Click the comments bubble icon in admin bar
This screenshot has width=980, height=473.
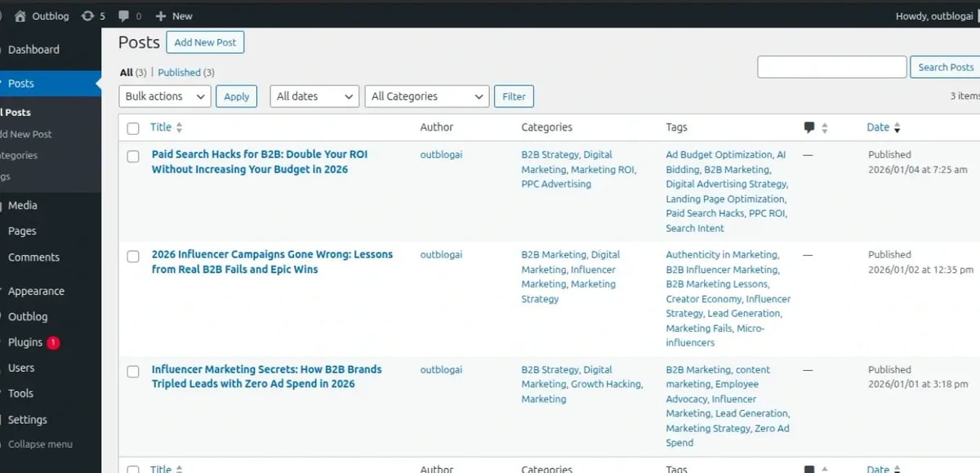123,16
